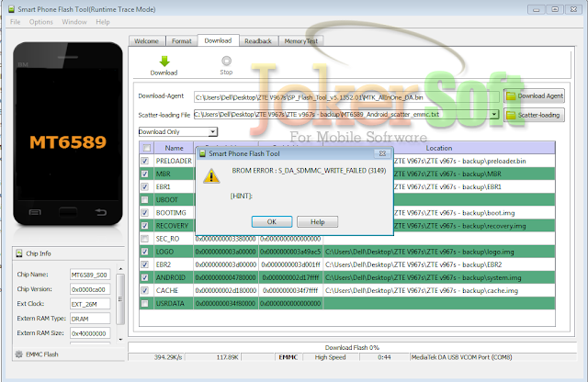Uncheck the EBR1 checkbox

(x=145, y=186)
